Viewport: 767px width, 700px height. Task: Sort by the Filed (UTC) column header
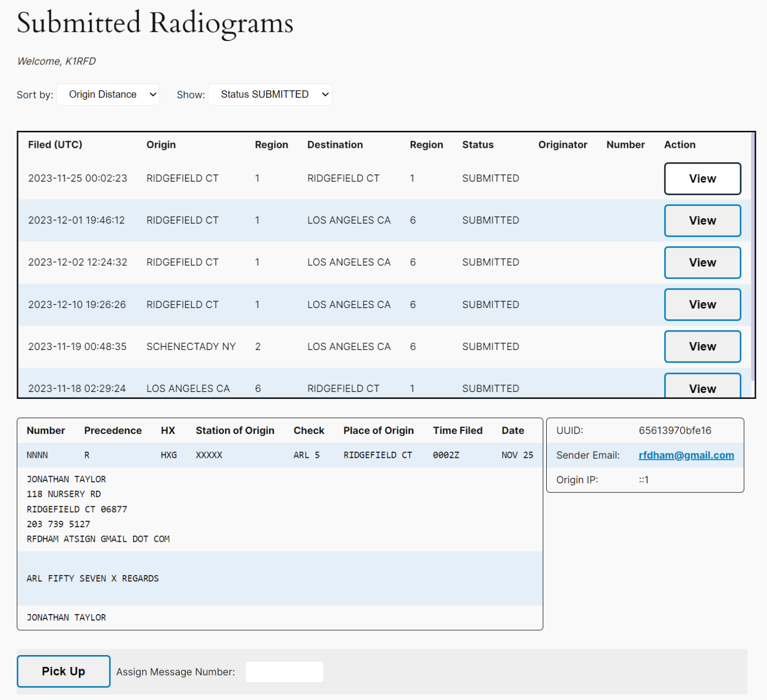(x=55, y=145)
